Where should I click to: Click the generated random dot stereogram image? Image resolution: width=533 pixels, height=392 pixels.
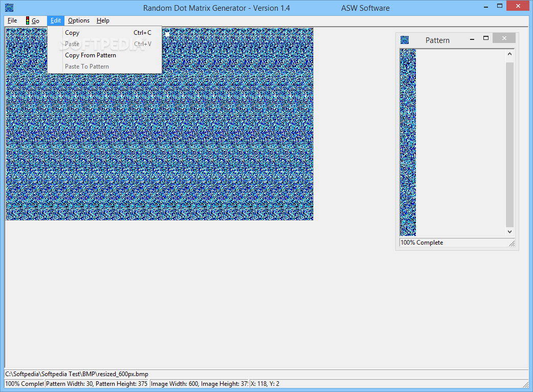(160, 124)
